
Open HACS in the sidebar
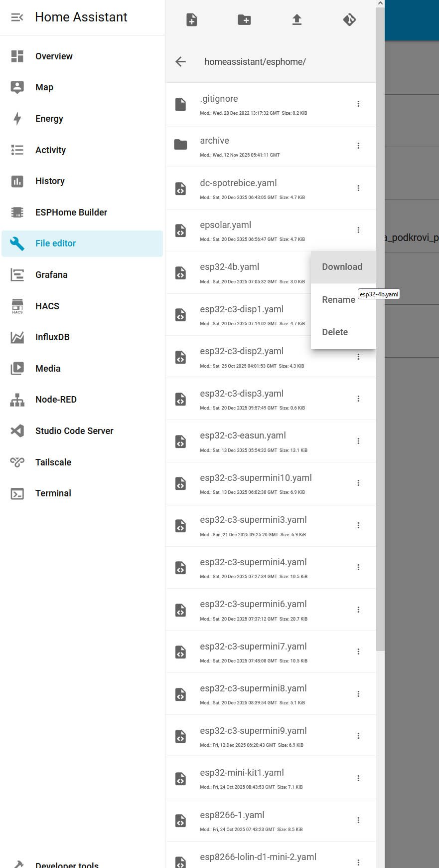(x=47, y=306)
